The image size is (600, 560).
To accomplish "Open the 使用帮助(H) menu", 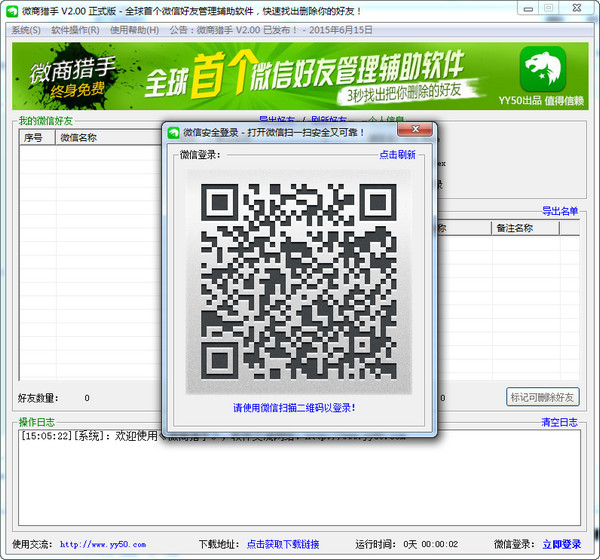I will (134, 30).
